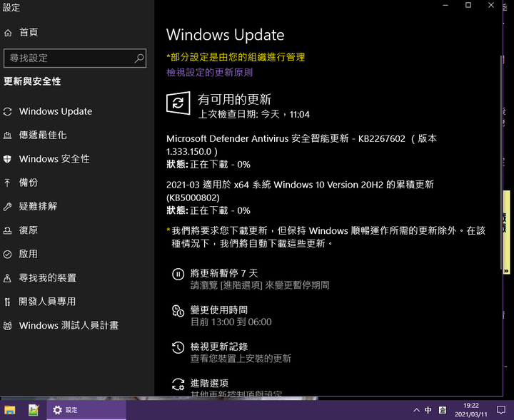Click the 檢視設定的更新原則 link
The image size is (514, 420).
point(209,72)
